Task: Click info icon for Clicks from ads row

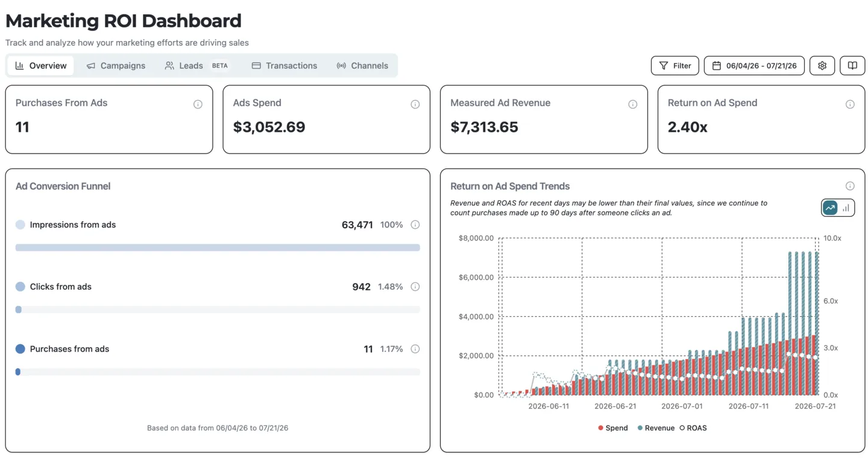Action: 415,287
